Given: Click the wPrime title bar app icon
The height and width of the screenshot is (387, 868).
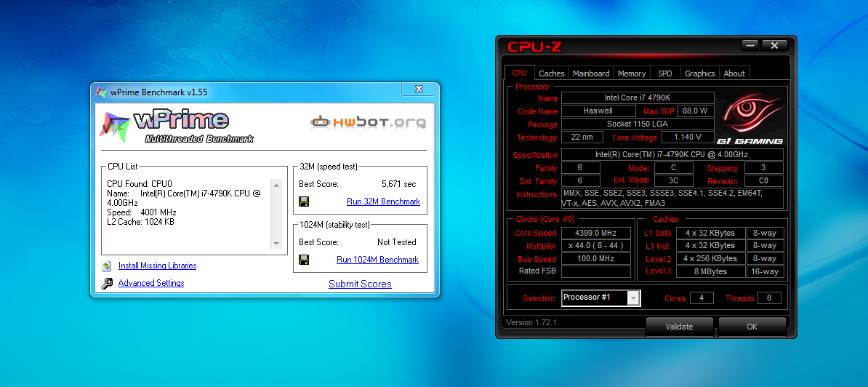Looking at the screenshot, I should [x=100, y=92].
